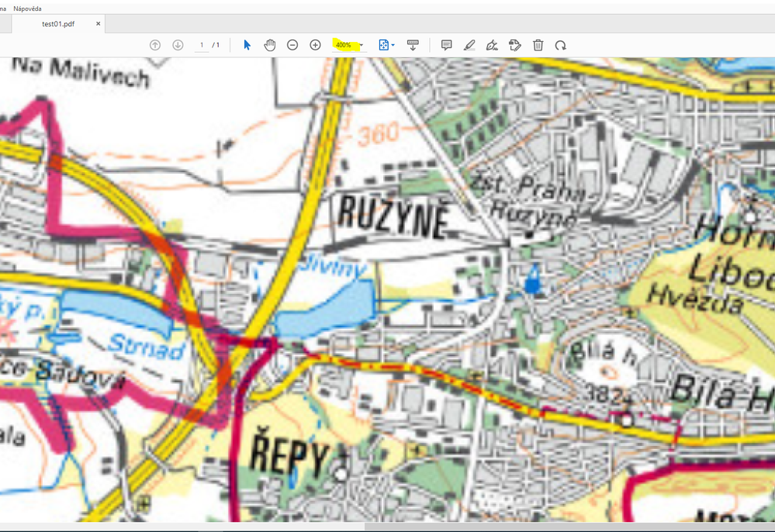Select the highlighter pen tool
This screenshot has height=532, width=775.
click(469, 45)
